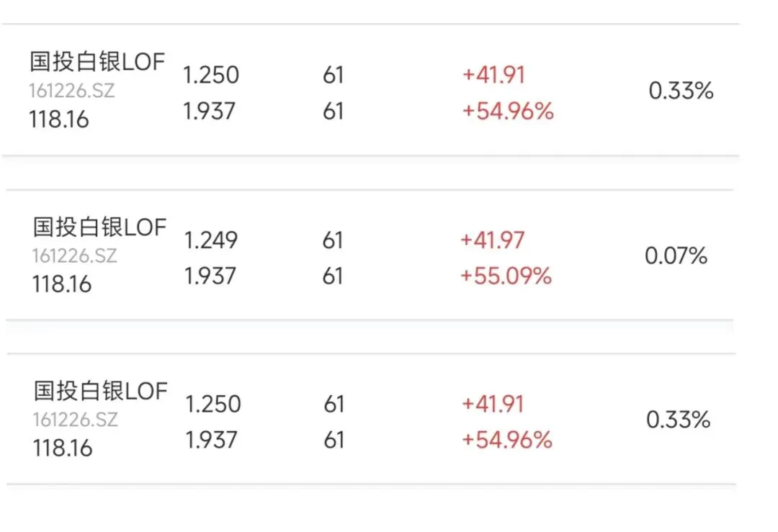This screenshot has width=778, height=532.
Task: Click the 1.250 cost in top row
Action: [211, 75]
